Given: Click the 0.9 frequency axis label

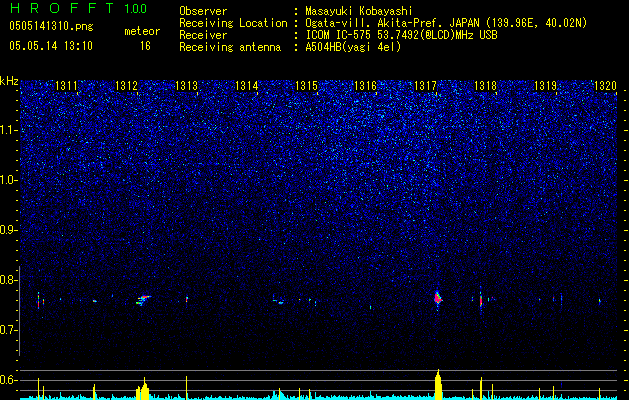Looking at the screenshot, I should pos(9,229).
